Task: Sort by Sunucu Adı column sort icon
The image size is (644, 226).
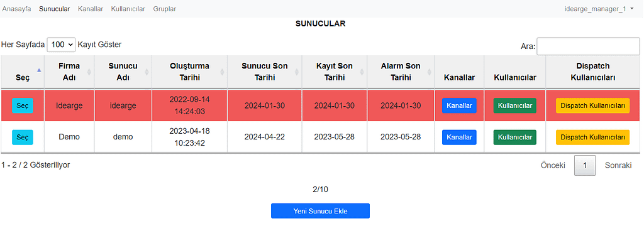Action: click(146, 72)
